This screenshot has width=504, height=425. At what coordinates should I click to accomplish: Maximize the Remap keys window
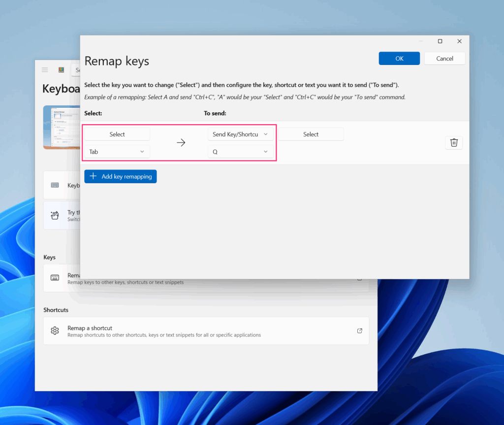coord(440,41)
